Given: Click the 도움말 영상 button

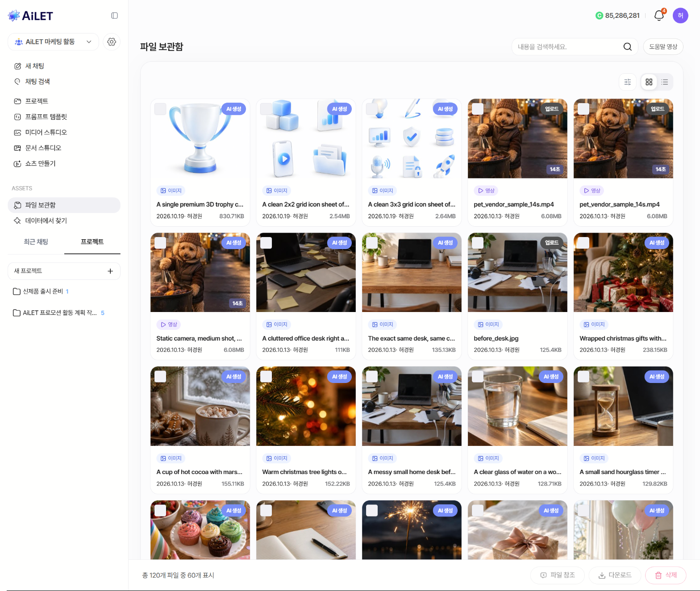Looking at the screenshot, I should coord(663,47).
